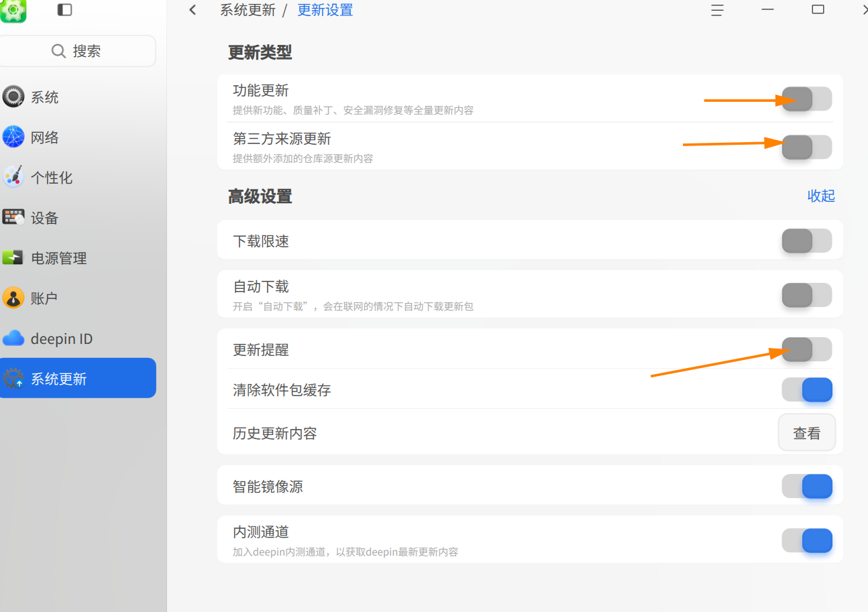
Task: Click the 搜索 search field
Action: pos(76,51)
